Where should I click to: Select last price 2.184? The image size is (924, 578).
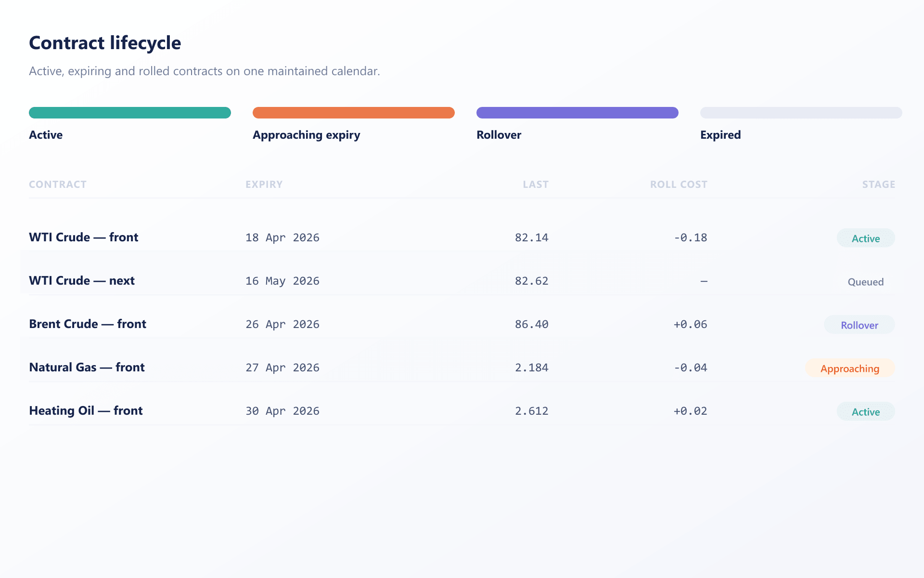(x=532, y=368)
